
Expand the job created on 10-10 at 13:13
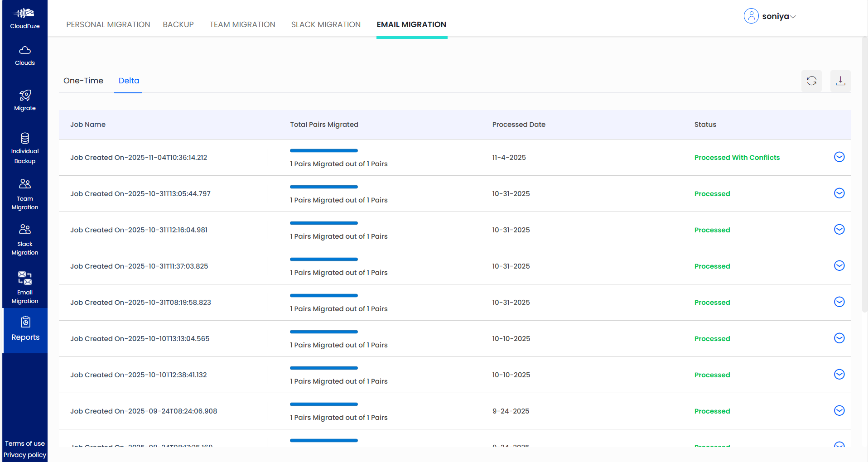tap(839, 338)
